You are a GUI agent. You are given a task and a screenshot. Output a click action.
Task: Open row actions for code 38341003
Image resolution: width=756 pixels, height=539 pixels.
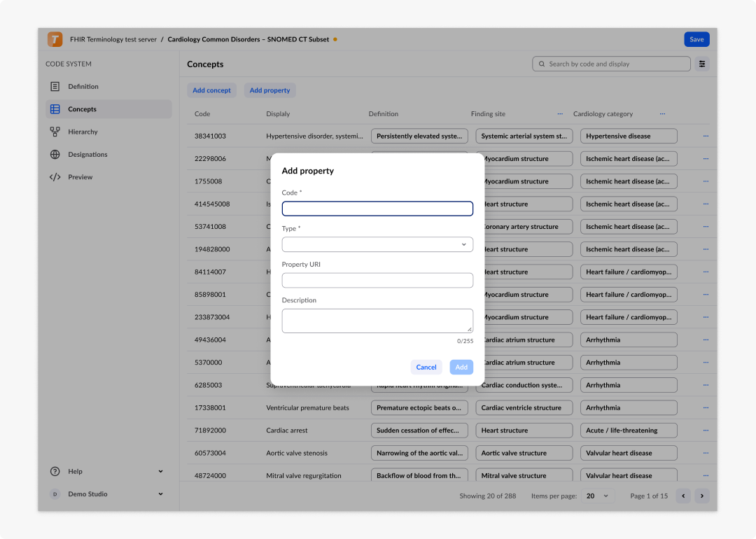(706, 136)
